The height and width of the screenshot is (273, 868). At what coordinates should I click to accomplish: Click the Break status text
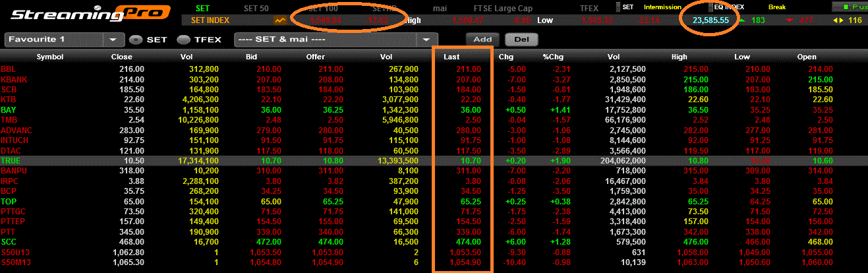coord(777,7)
